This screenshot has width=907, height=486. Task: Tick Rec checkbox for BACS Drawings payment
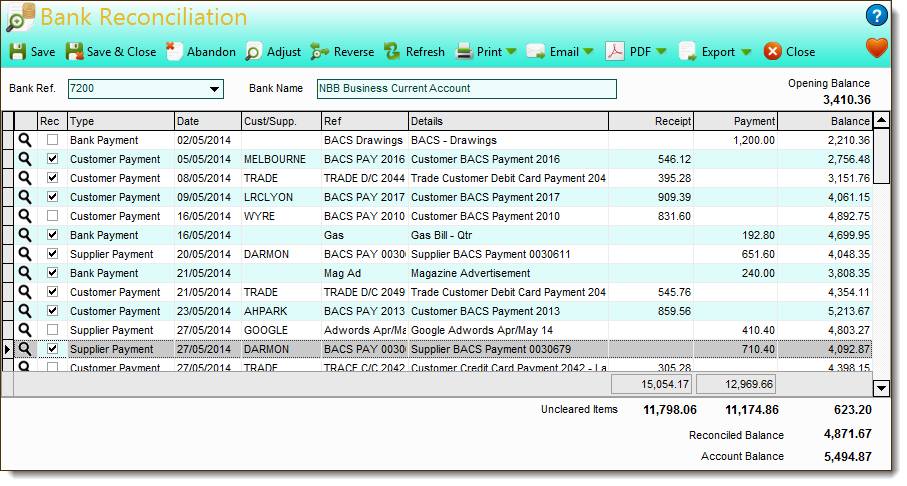pyautogui.click(x=53, y=139)
